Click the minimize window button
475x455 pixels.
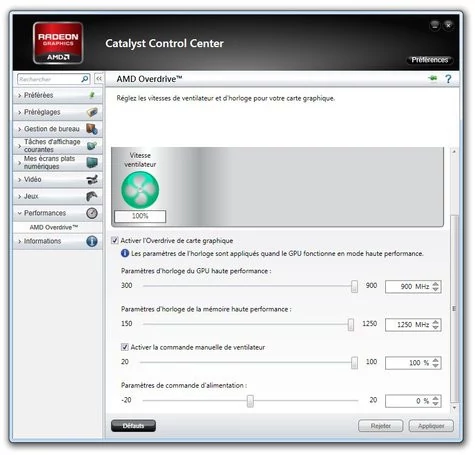tap(435, 25)
